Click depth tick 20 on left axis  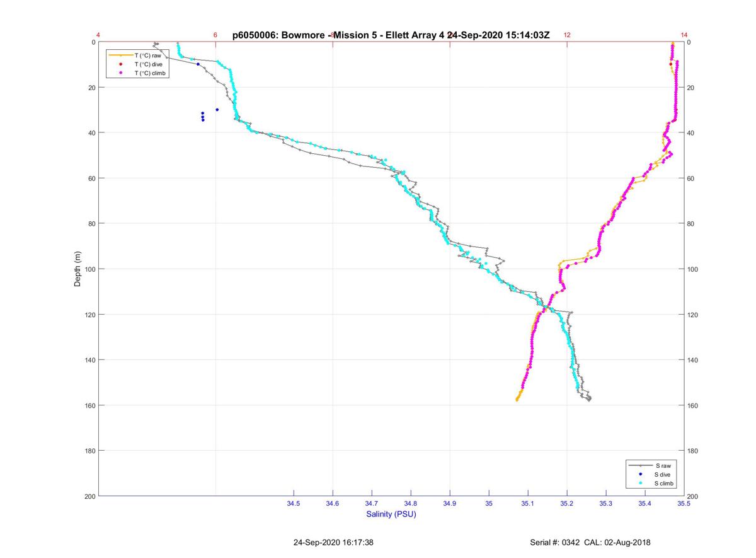(91, 88)
